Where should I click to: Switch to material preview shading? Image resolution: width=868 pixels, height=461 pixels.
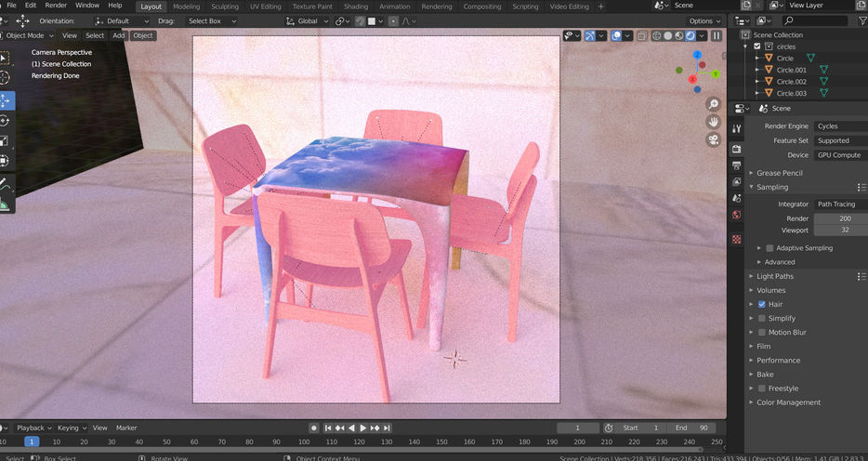(x=679, y=36)
